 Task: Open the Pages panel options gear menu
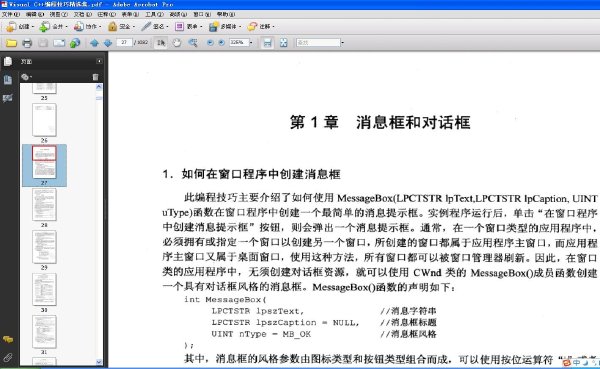click(26, 77)
